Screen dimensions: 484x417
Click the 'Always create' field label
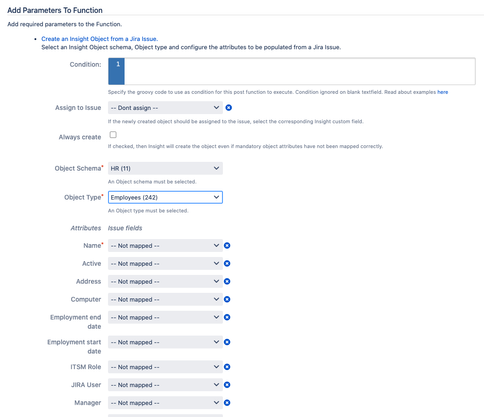80,137
